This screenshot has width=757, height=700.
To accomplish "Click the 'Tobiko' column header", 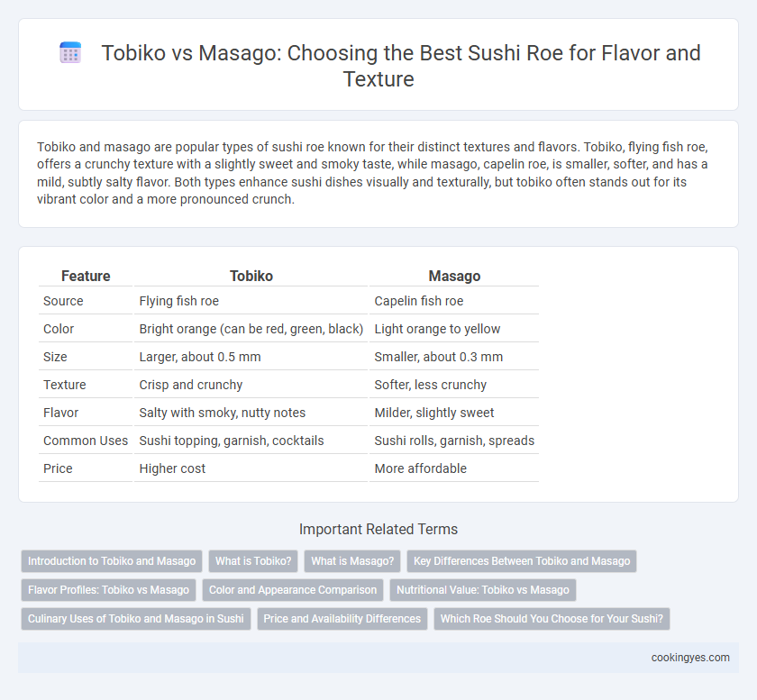I will pos(251,276).
